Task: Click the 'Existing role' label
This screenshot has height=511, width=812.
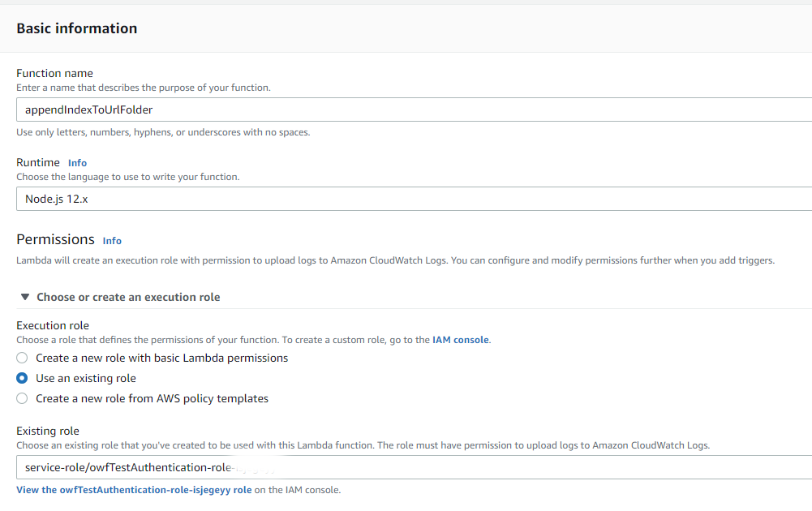Action: click(x=48, y=431)
